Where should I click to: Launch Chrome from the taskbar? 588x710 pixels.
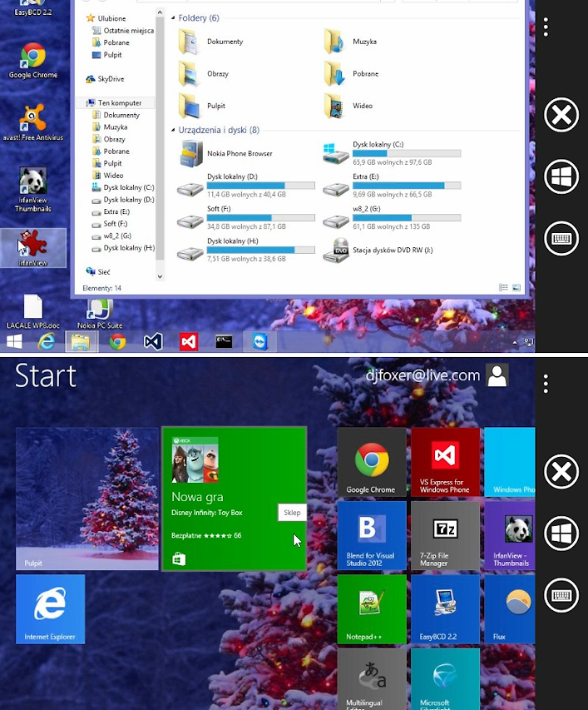point(117,341)
